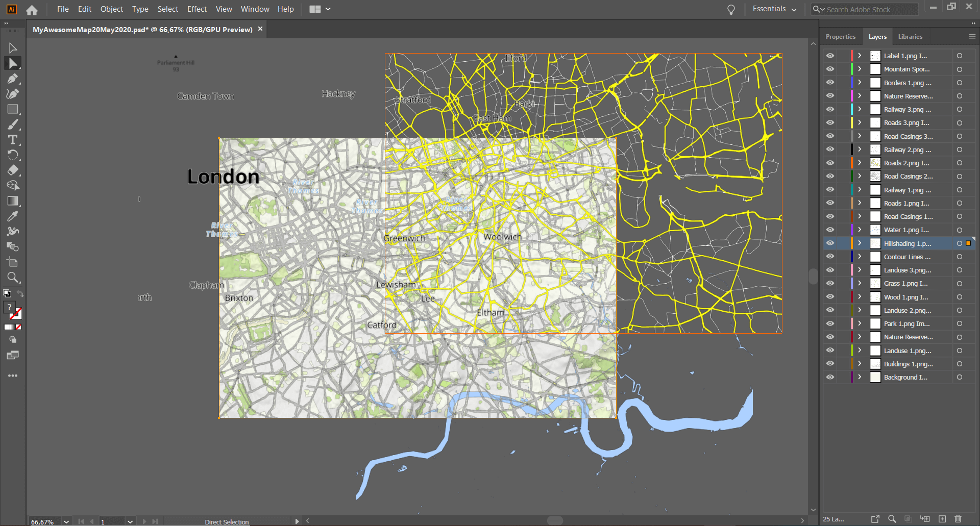
Task: Click the Create New Layer icon
Action: coord(942,519)
